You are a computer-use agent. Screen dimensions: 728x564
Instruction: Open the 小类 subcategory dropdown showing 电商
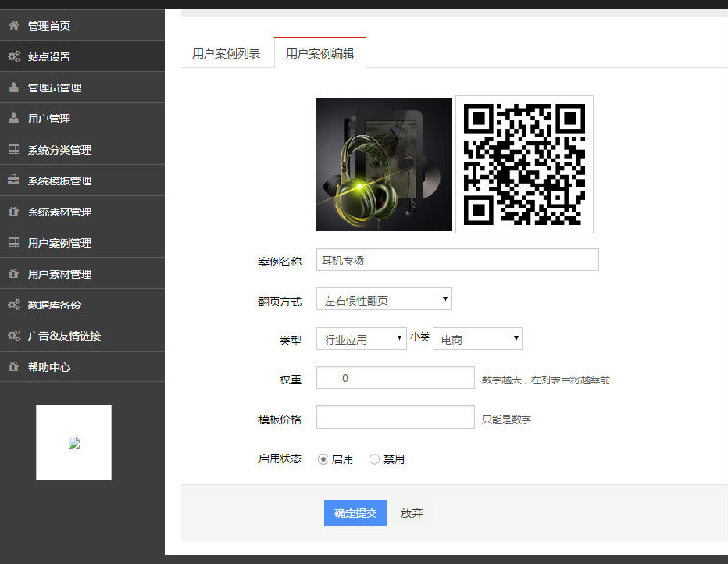(477, 338)
